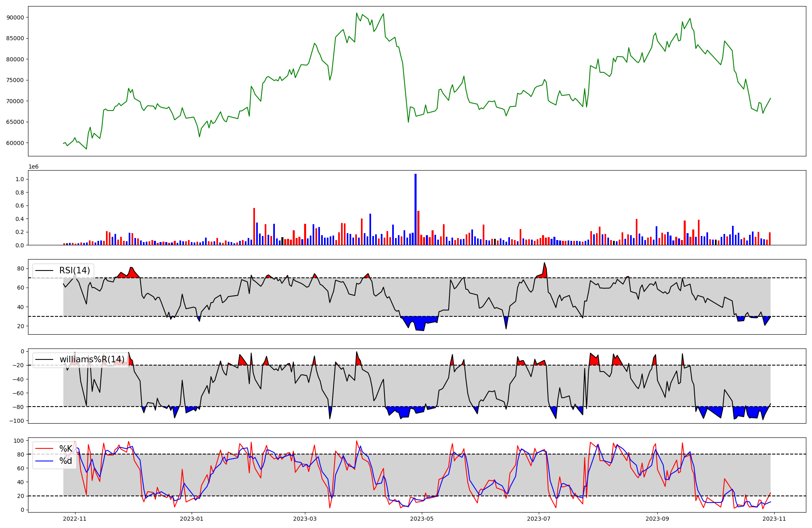Select the 2023-03 date axis label
Image resolution: width=812 pixels, height=528 pixels.
pos(305,519)
